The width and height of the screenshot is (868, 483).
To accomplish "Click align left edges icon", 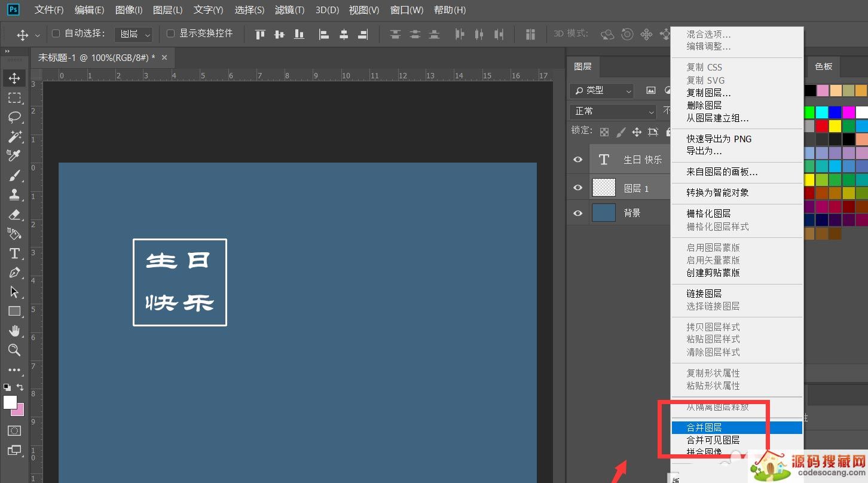I will [x=324, y=35].
